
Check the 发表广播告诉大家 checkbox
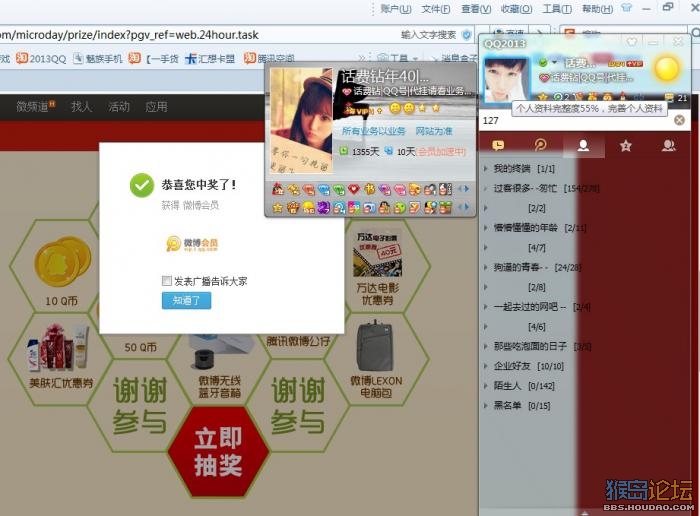click(167, 281)
